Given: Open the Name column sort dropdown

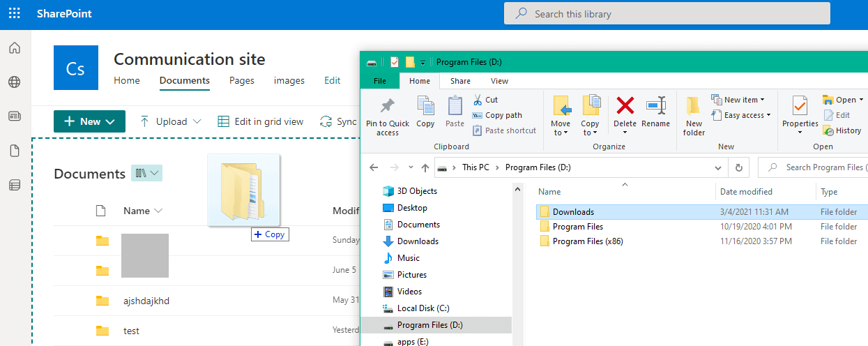Looking at the screenshot, I should tap(143, 211).
